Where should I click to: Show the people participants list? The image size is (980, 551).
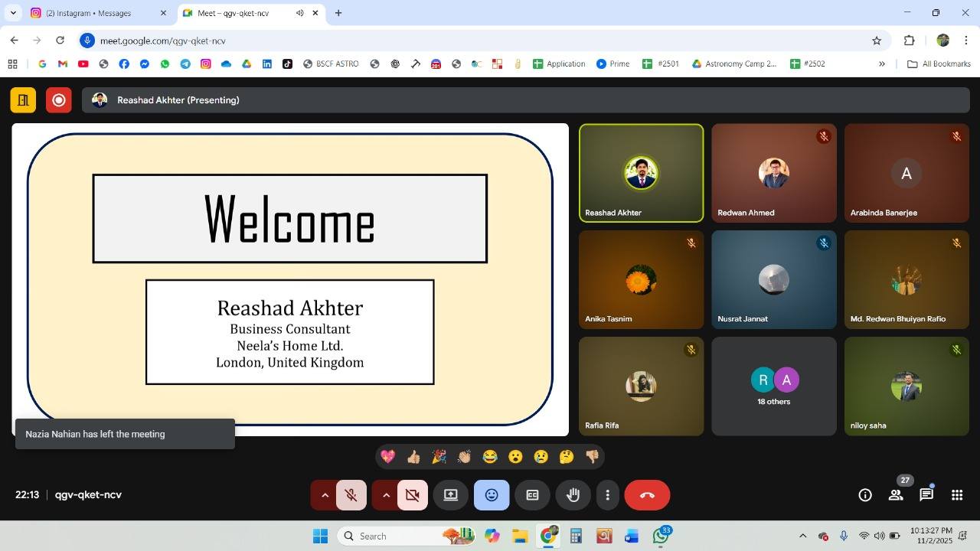(896, 495)
